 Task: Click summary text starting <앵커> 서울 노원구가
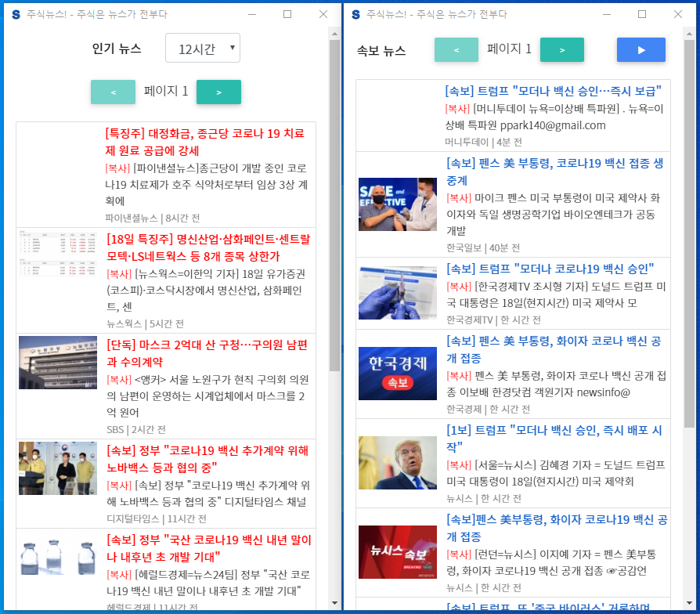[207, 396]
